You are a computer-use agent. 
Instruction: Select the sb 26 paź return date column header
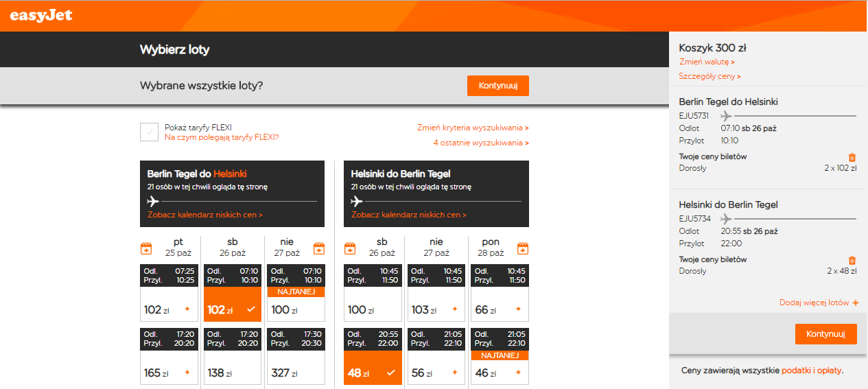point(382,247)
